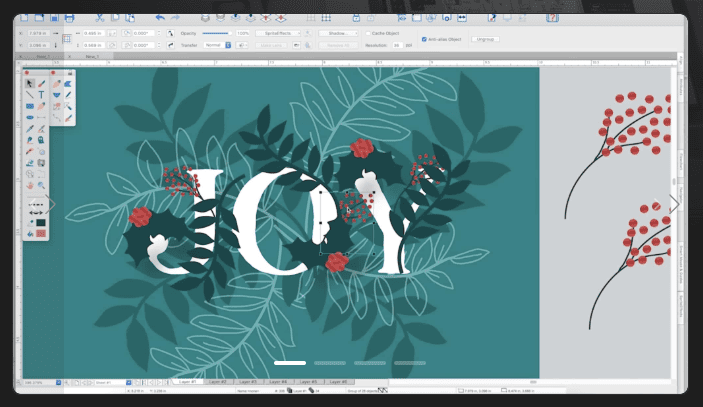Open the arrowhead style selector
Viewport: 703px width, 407px height.
coord(36,212)
